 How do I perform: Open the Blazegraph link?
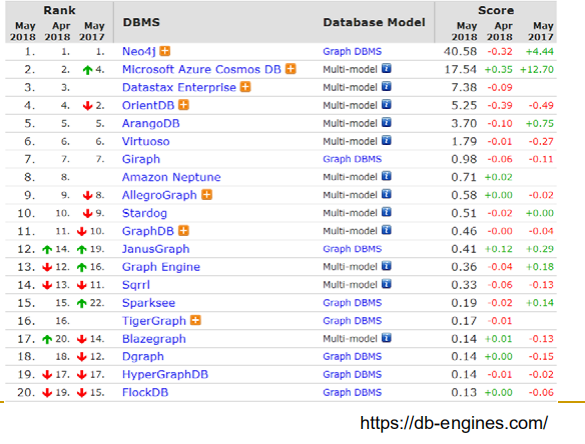coord(154,339)
